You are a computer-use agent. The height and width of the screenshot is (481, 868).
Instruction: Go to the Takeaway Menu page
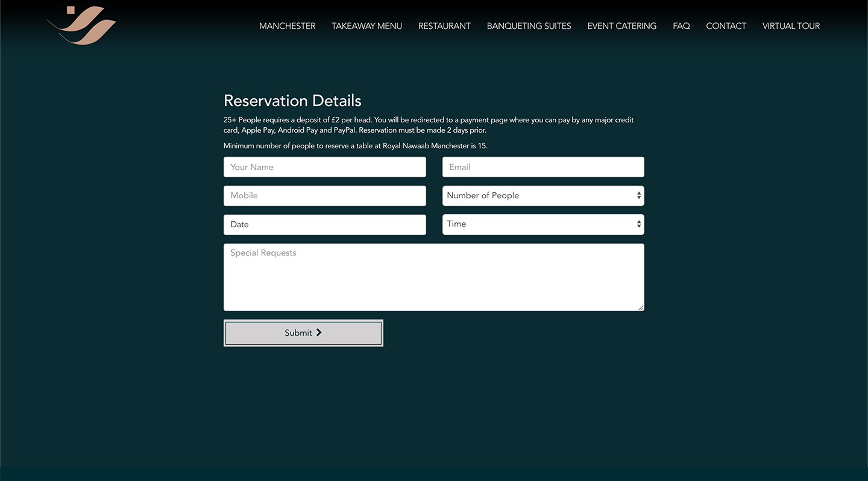(366, 26)
